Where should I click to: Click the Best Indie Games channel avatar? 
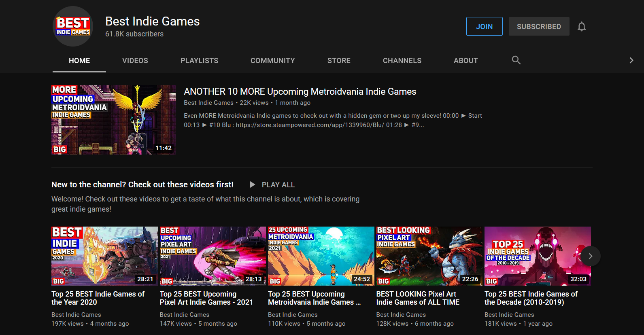click(73, 26)
